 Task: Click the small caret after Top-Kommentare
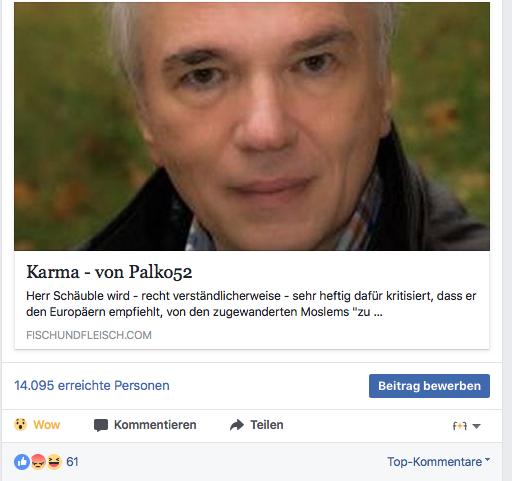pos(487,459)
